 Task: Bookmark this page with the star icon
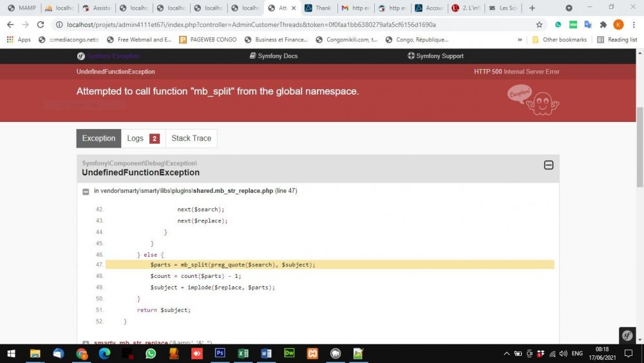click(x=539, y=25)
